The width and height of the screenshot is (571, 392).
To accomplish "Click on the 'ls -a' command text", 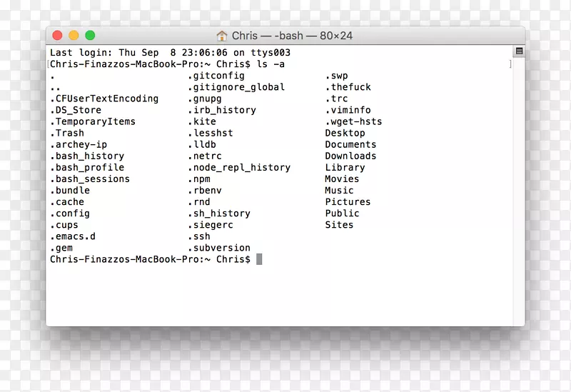I will tap(271, 64).
